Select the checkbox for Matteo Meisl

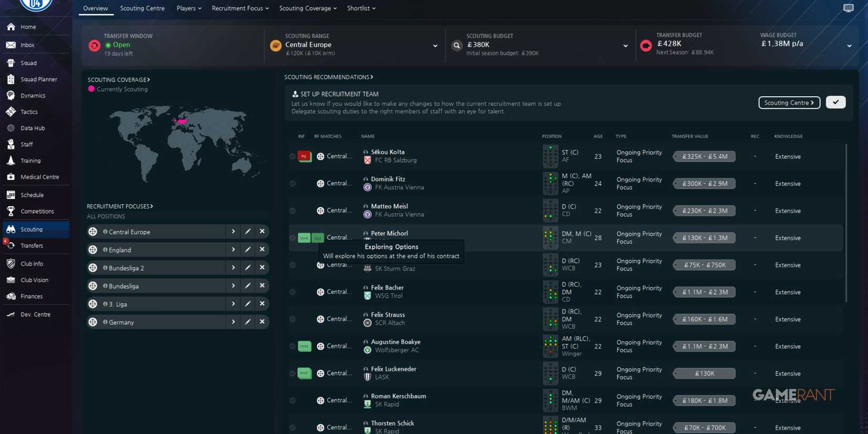292,210
